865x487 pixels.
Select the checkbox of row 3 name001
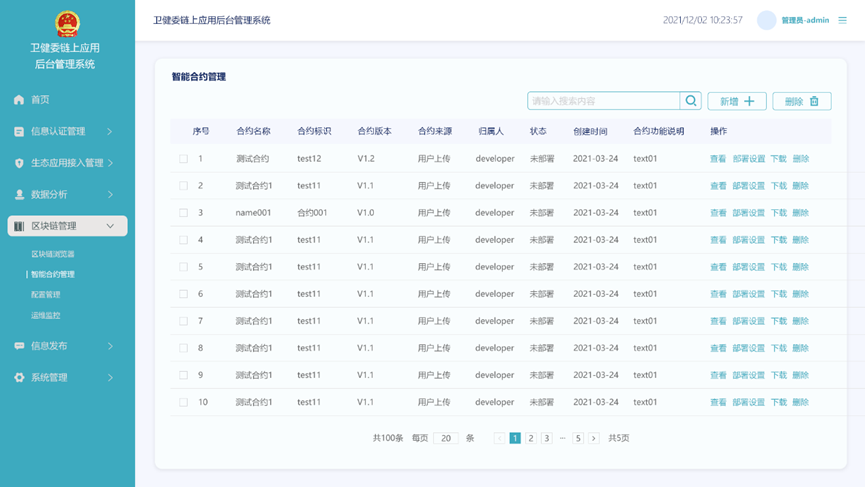(183, 213)
